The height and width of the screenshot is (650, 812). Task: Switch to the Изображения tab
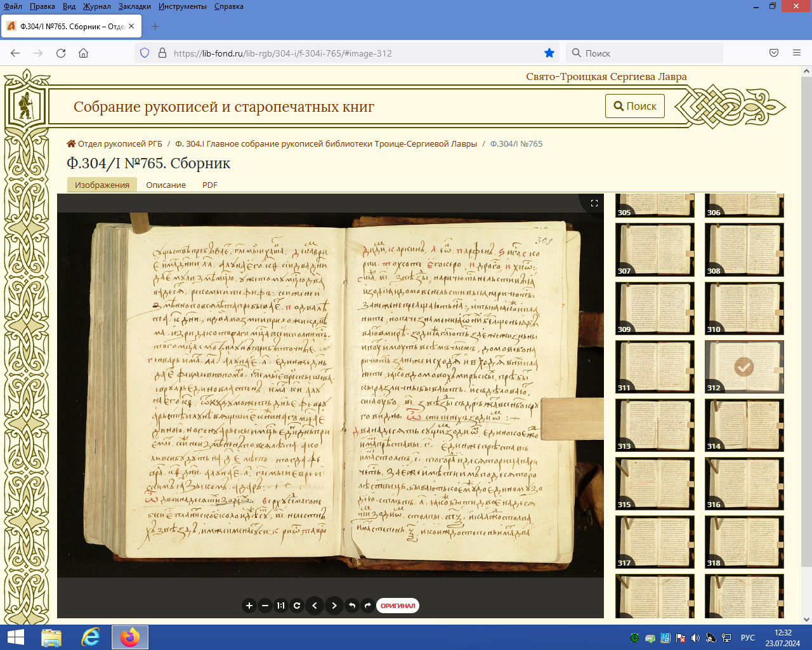[x=102, y=185]
